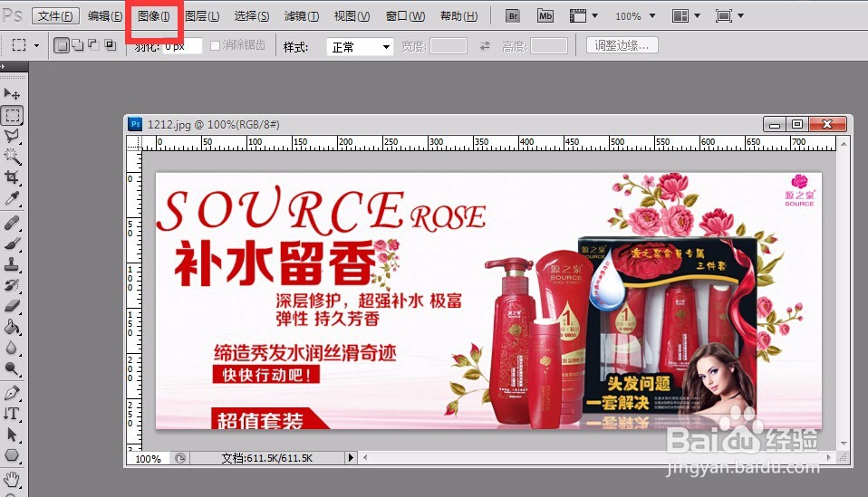This screenshot has width=868, height=497.
Task: Launch Mini Bridge with Mb icon
Action: point(545,16)
